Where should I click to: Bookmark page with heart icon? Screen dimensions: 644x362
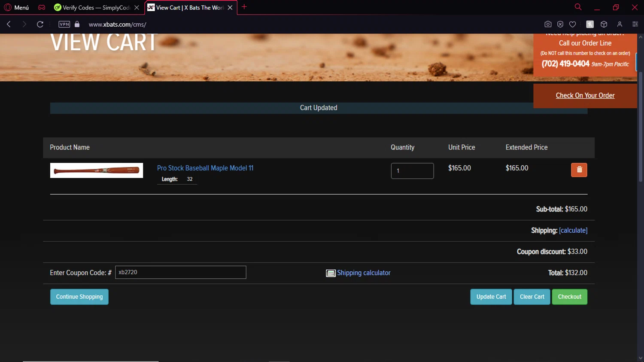point(572,24)
